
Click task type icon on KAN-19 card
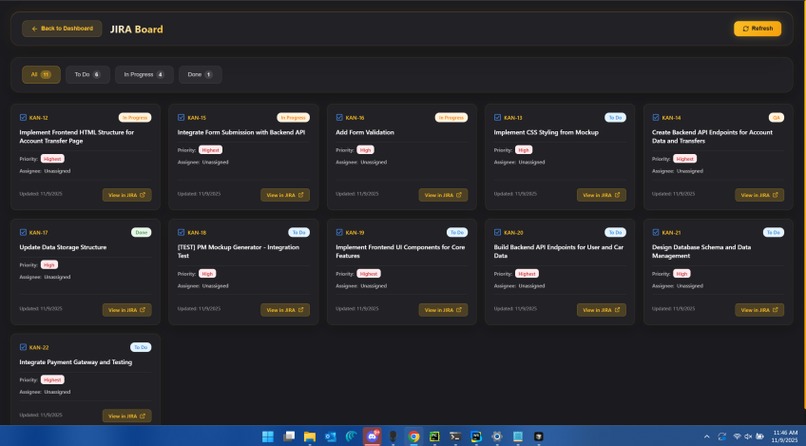coord(339,232)
